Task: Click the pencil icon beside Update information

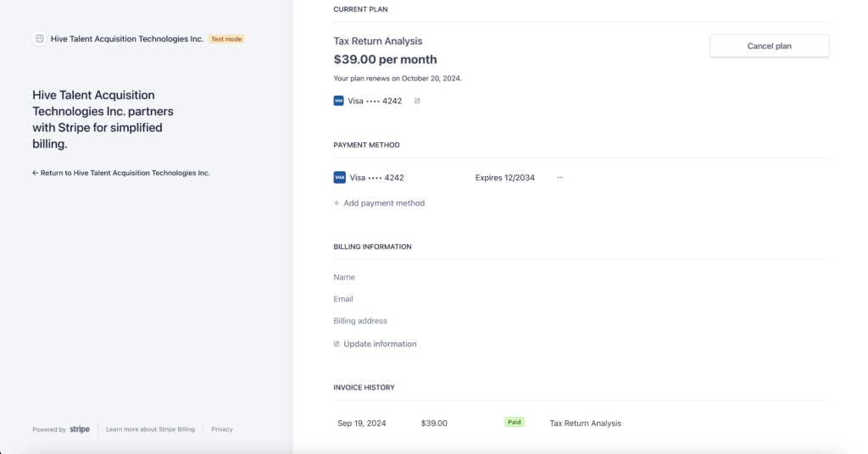Action: (337, 344)
